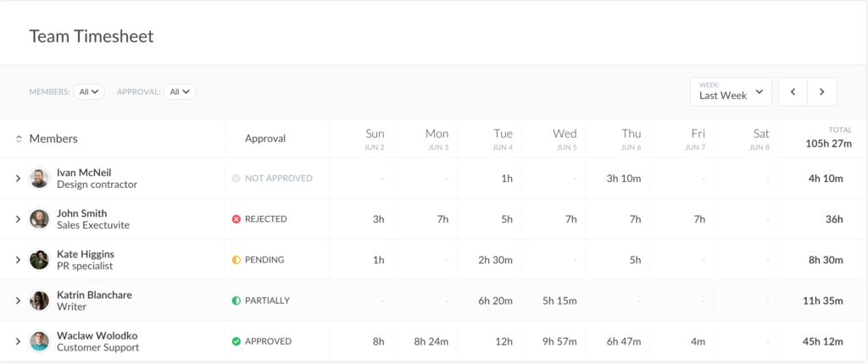Click Katrin Blanchare's avatar photo

pos(39,301)
